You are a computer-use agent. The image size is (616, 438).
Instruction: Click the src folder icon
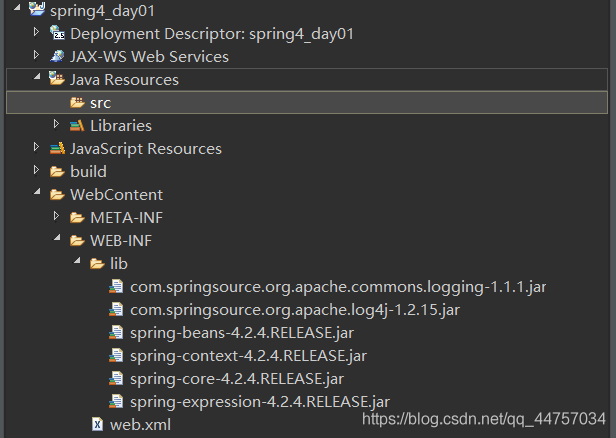[x=77, y=102]
